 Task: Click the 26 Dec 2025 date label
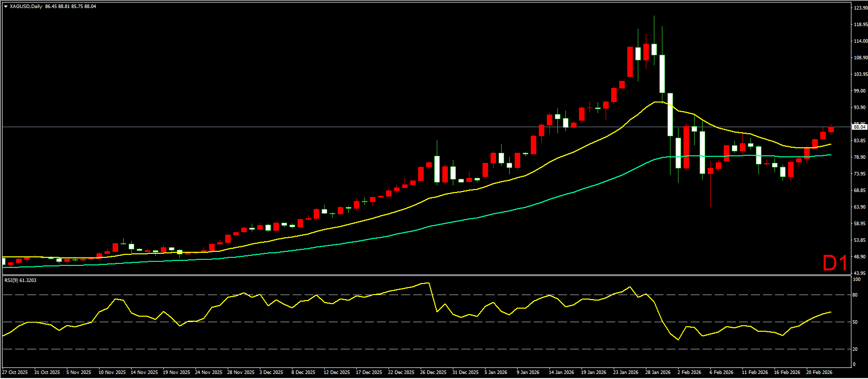click(433, 372)
